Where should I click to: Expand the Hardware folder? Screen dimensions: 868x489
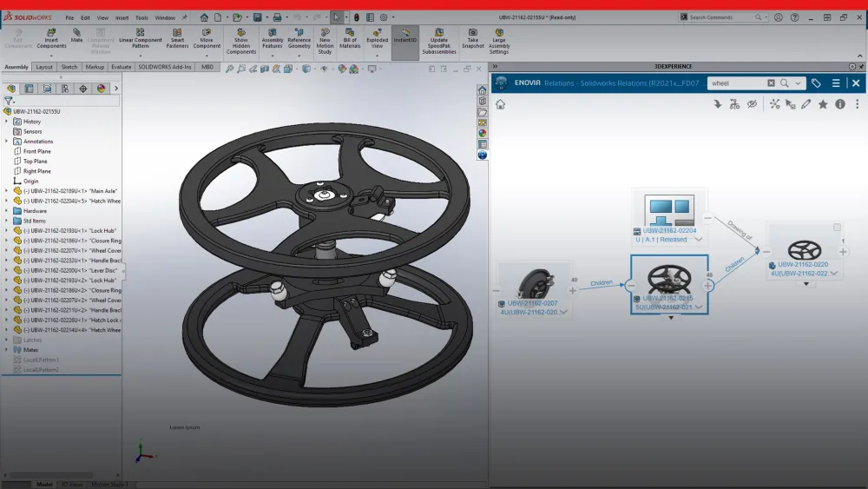tap(7, 211)
